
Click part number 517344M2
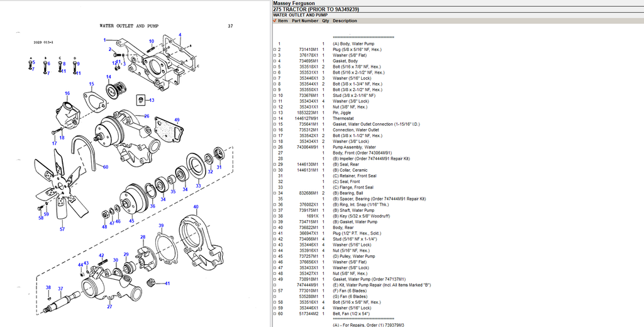tap(308, 314)
